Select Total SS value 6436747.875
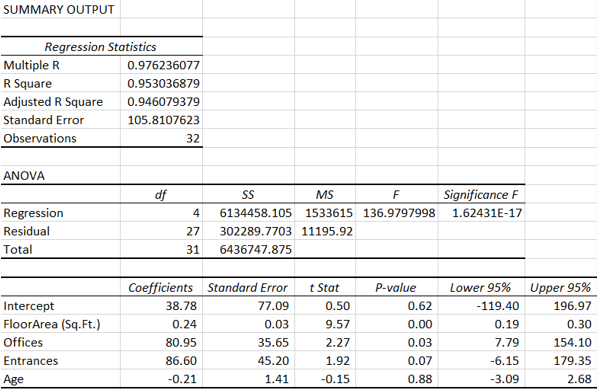This screenshot has height=389, width=597. [255, 249]
